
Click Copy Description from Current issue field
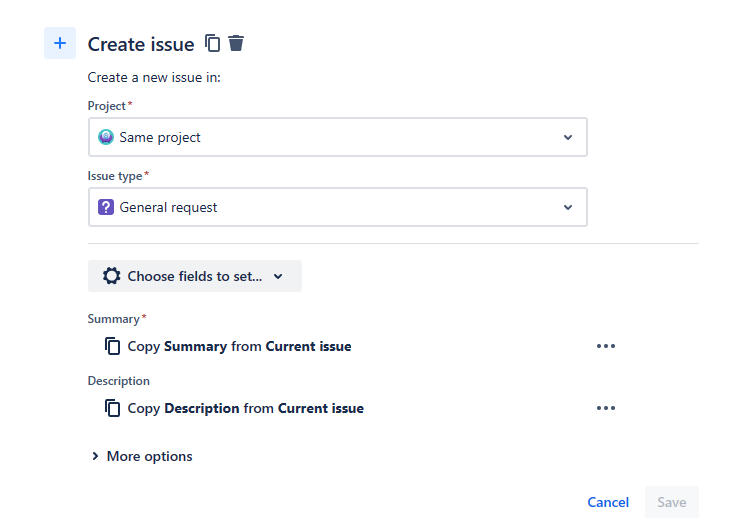245,408
